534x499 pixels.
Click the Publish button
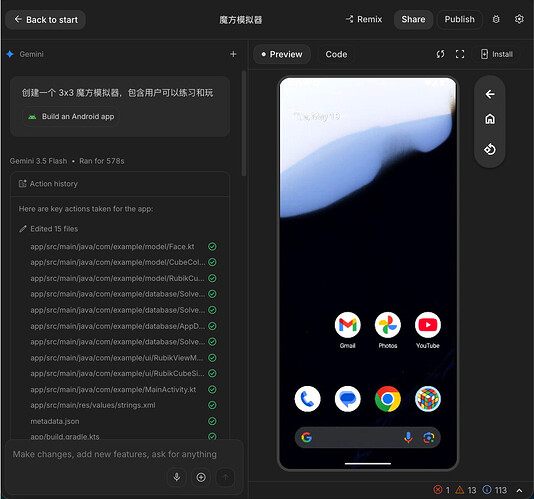click(x=459, y=19)
